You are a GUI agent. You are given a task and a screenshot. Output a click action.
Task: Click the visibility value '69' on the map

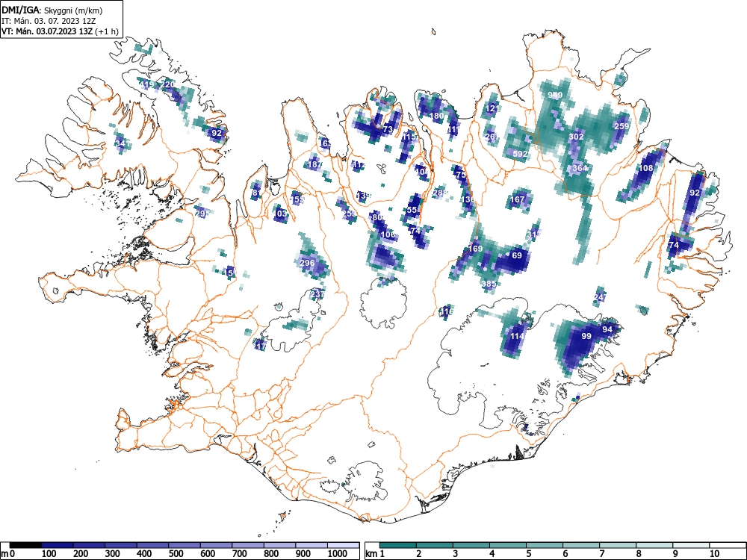tap(517, 255)
